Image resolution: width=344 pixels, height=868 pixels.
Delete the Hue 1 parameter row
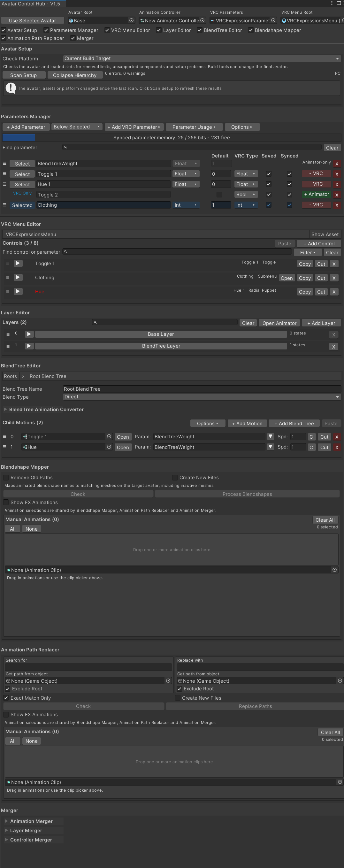[x=337, y=185]
